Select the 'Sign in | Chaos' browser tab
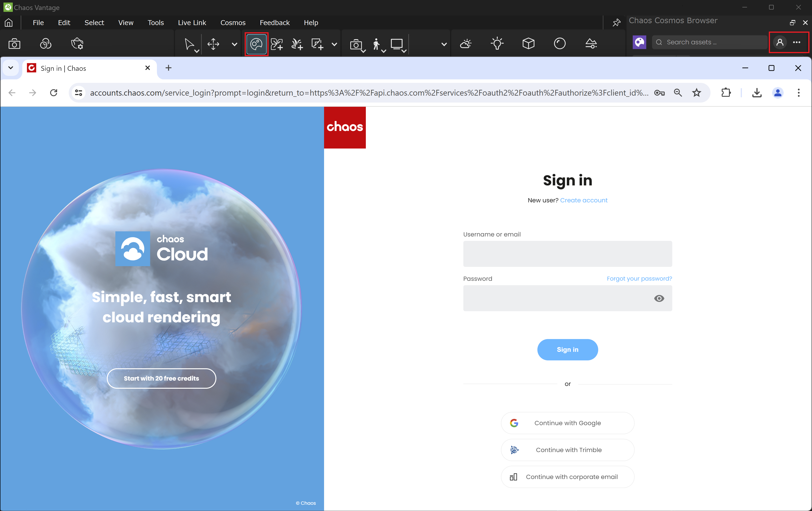The image size is (812, 511). pos(89,68)
